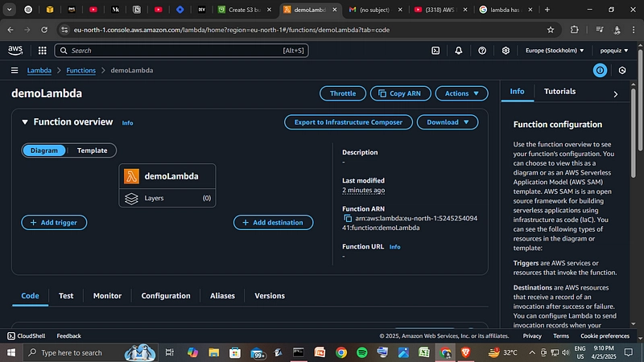The image size is (644, 362).
Task: Open the CloudShell icon in top navigation bar
Action: (436, 50)
